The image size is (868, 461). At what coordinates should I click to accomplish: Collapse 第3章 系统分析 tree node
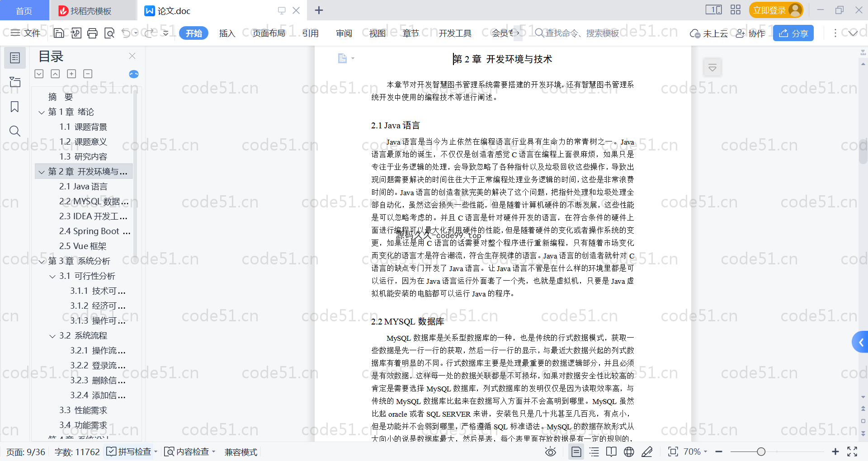[42, 261]
